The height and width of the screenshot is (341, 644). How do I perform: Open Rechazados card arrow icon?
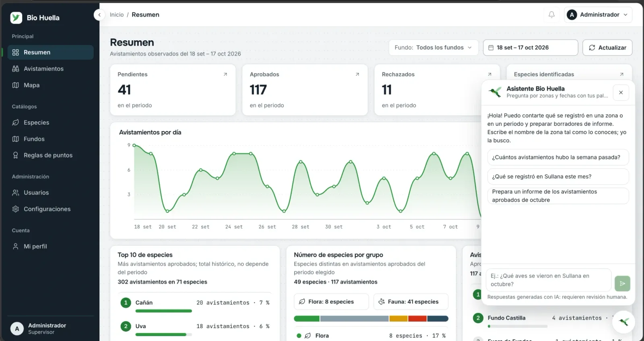click(x=489, y=74)
